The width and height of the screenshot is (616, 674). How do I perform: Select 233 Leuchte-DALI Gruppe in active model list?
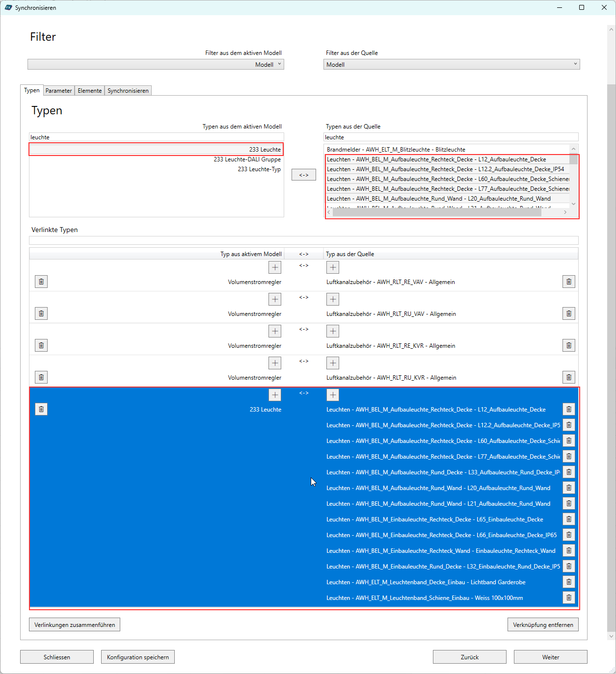pos(247,159)
